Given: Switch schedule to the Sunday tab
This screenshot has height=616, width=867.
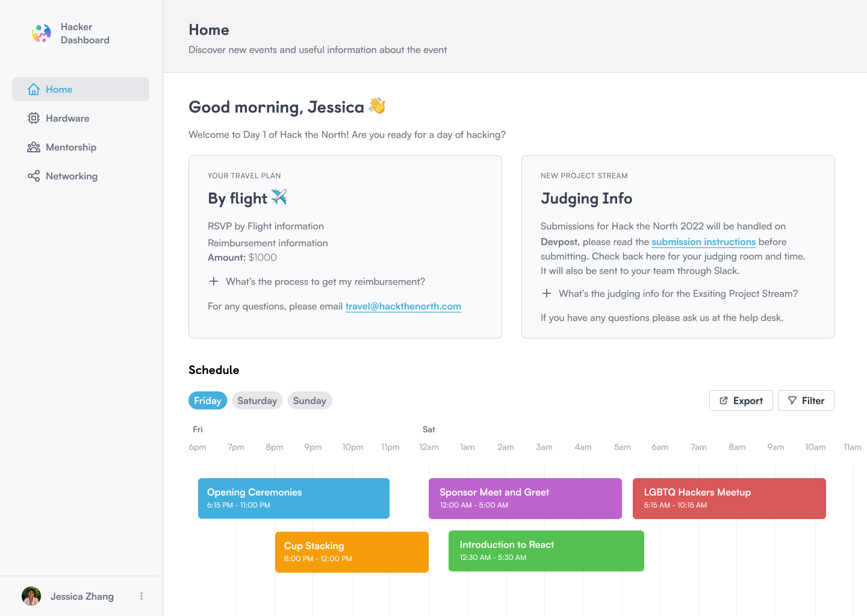Looking at the screenshot, I should coord(309,400).
